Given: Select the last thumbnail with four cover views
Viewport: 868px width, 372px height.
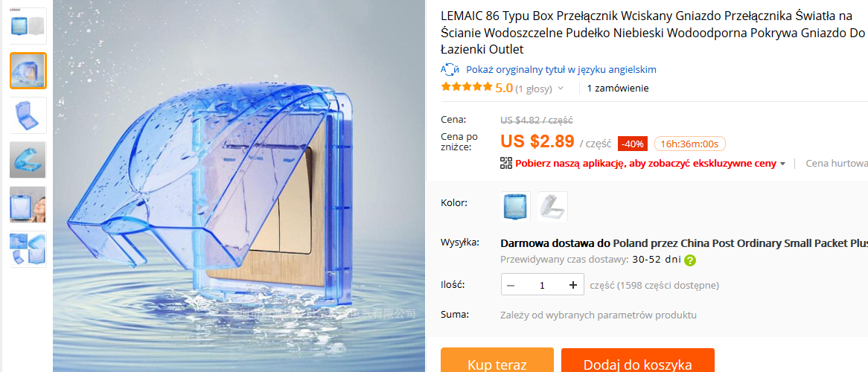Looking at the screenshot, I should (28, 249).
